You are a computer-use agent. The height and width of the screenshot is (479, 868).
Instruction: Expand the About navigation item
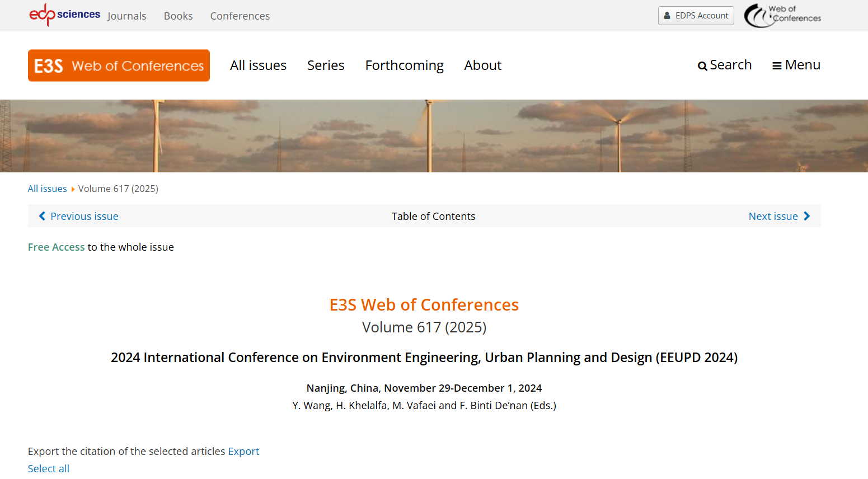click(482, 65)
